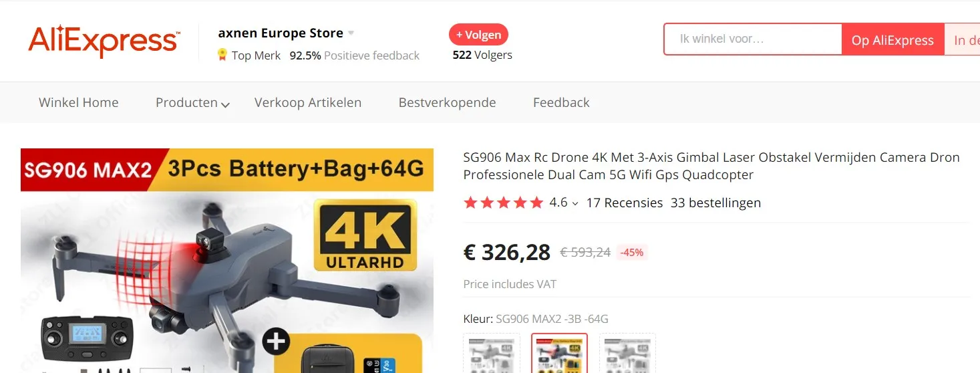980x373 pixels.
Task: Open the 92.5% Positieve feedback link
Action: point(355,55)
